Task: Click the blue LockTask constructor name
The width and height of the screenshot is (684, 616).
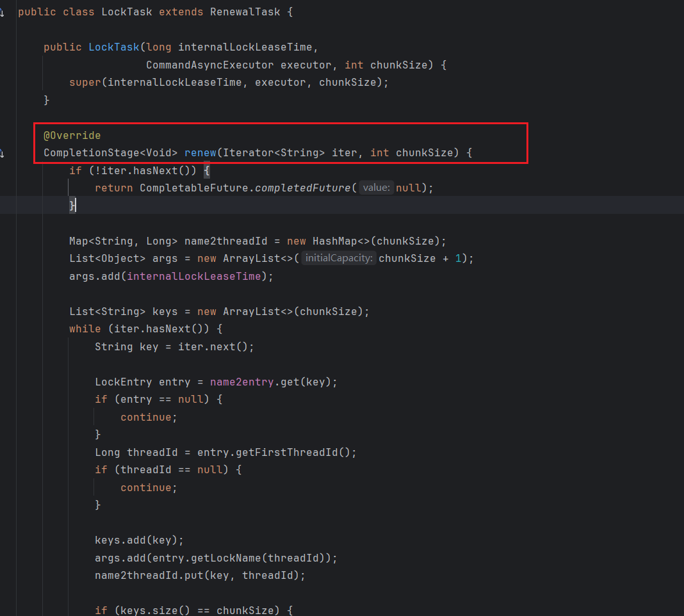Action: (x=114, y=47)
